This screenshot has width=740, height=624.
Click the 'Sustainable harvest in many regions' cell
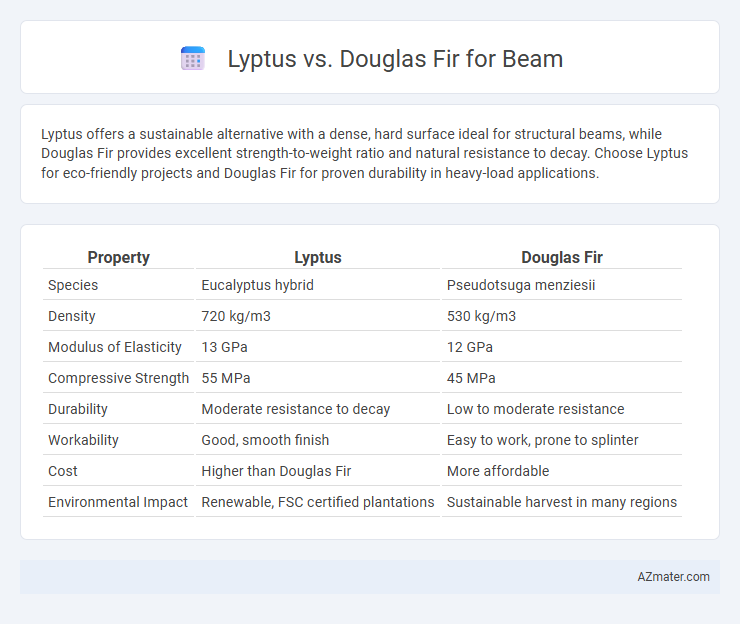click(562, 502)
